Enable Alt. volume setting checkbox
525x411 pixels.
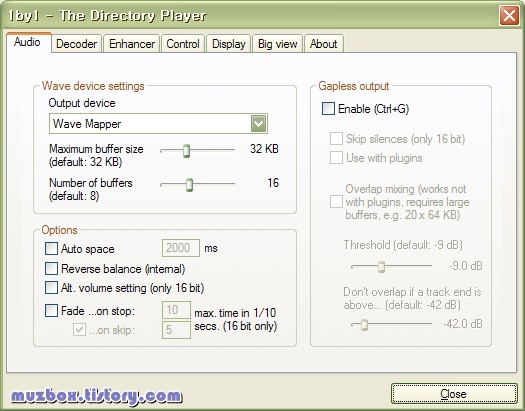pyautogui.click(x=51, y=287)
